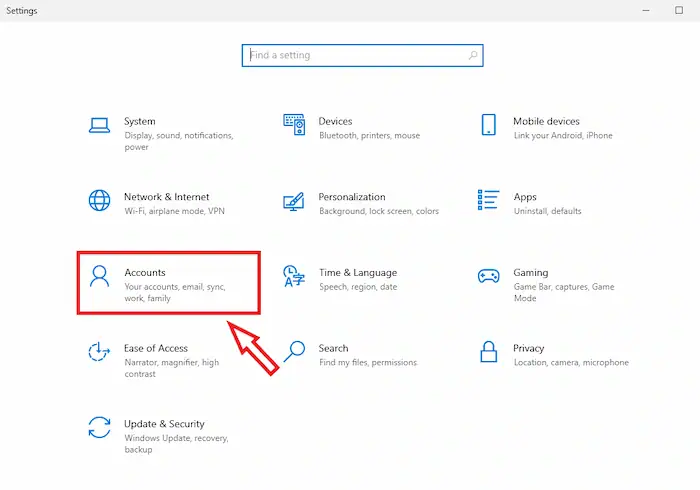Viewport: 700px width, 490px height.
Task: Click 'Background, lock screen, colors' description
Action: [x=379, y=211]
